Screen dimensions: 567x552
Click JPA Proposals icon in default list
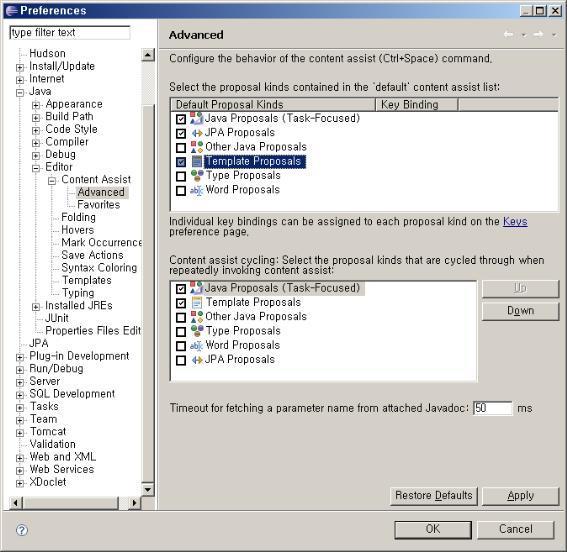point(196,133)
